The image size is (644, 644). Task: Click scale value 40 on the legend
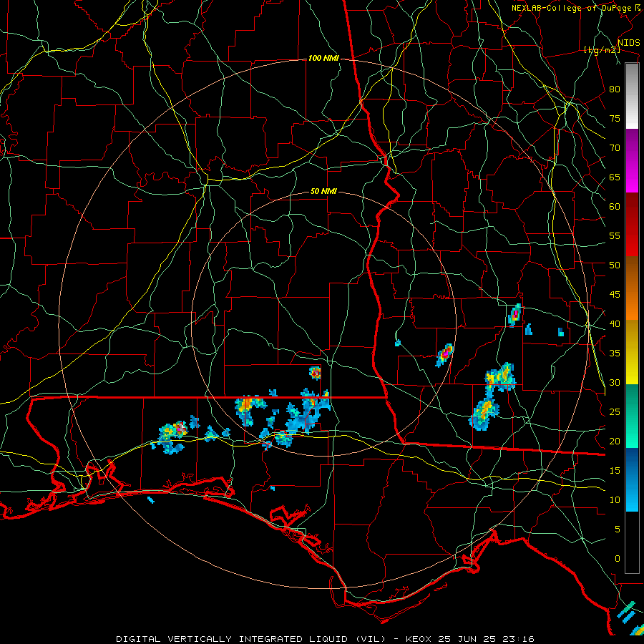tap(615, 324)
